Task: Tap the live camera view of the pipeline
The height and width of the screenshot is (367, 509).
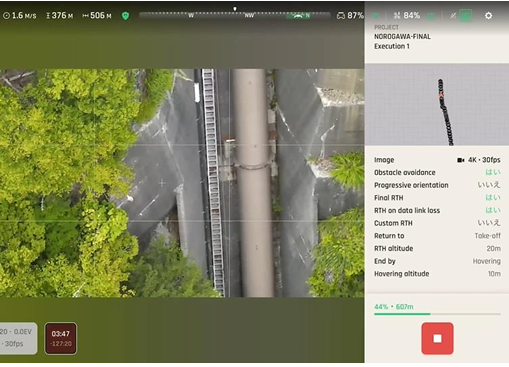Action: coord(182,183)
